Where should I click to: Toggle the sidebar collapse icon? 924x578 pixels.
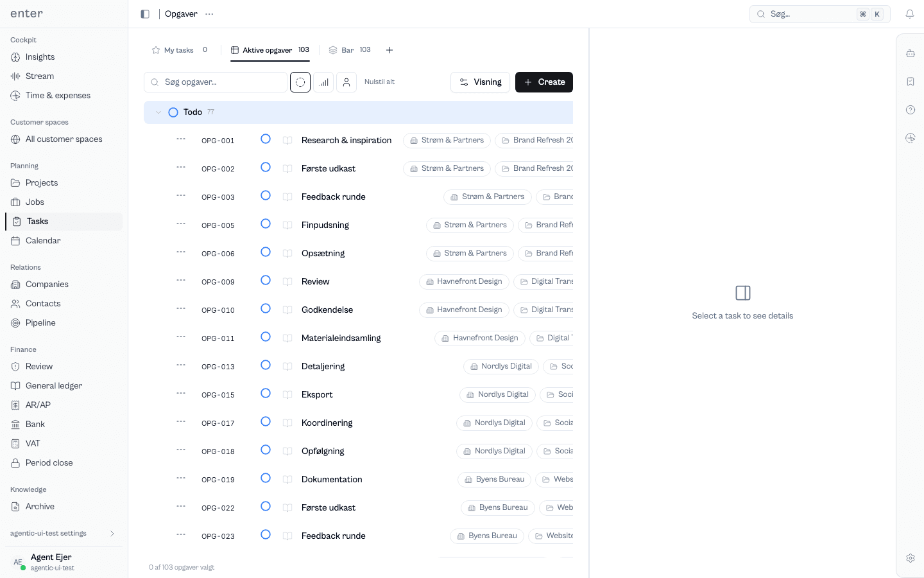pos(145,14)
